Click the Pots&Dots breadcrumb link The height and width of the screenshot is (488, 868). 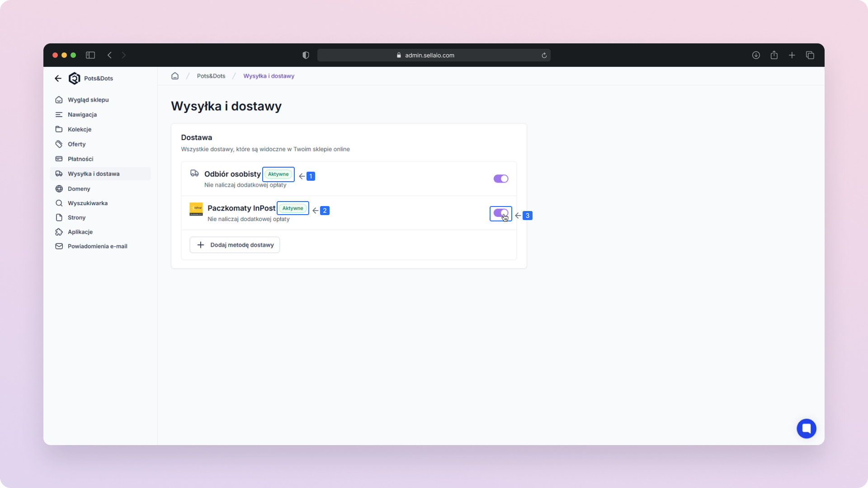[x=211, y=76]
